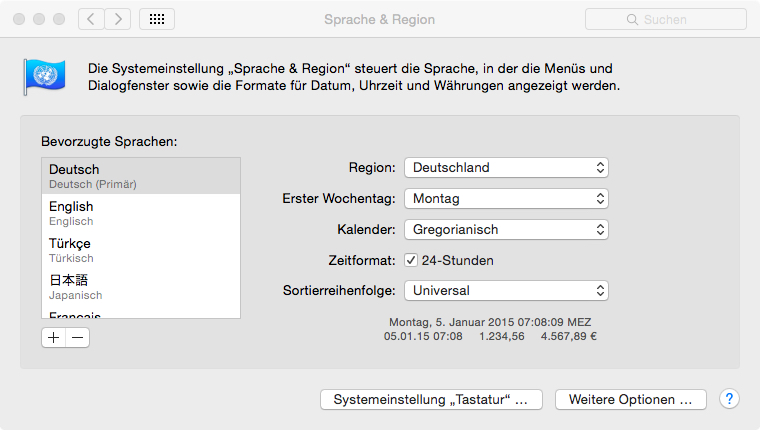This screenshot has height=430, width=760.
Task: Click the United Nations flag icon
Action: (44, 77)
